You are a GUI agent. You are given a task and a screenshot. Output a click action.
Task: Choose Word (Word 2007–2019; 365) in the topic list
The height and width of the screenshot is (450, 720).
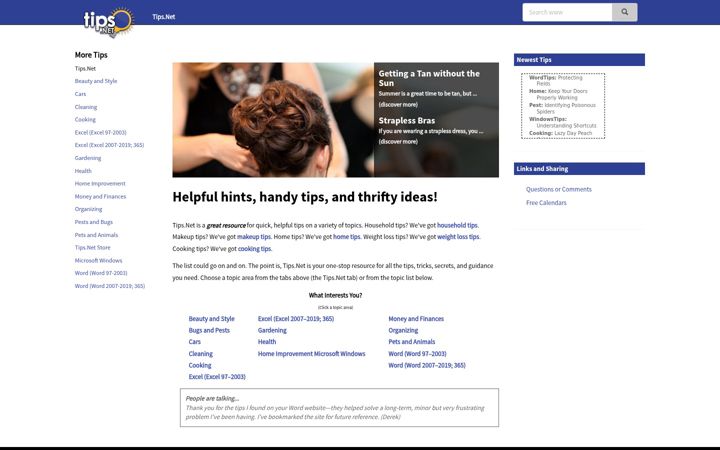(x=427, y=366)
